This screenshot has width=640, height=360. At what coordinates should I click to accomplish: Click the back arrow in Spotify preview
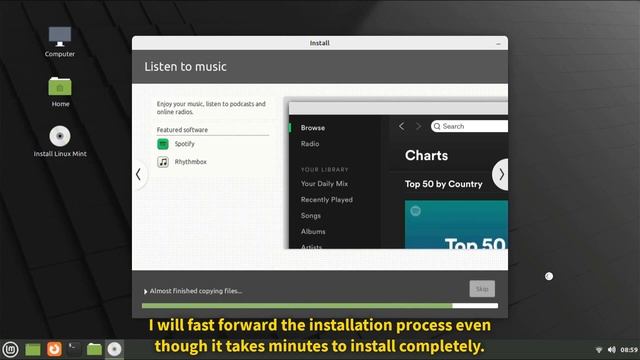[x=402, y=127]
